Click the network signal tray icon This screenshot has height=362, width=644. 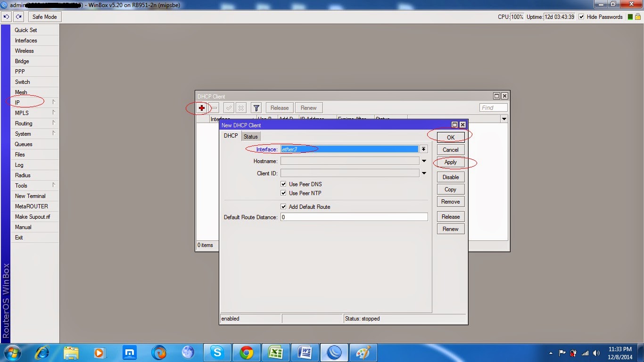point(585,353)
